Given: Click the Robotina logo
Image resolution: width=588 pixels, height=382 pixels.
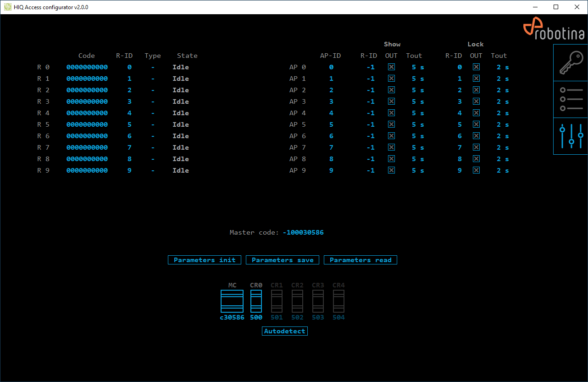Looking at the screenshot, I should pyautogui.click(x=554, y=28).
